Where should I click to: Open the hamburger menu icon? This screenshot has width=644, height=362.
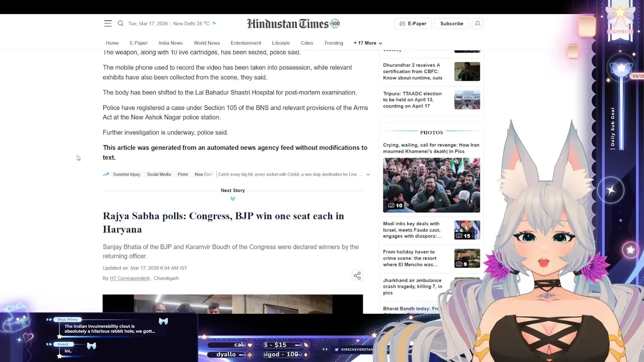pos(108,24)
